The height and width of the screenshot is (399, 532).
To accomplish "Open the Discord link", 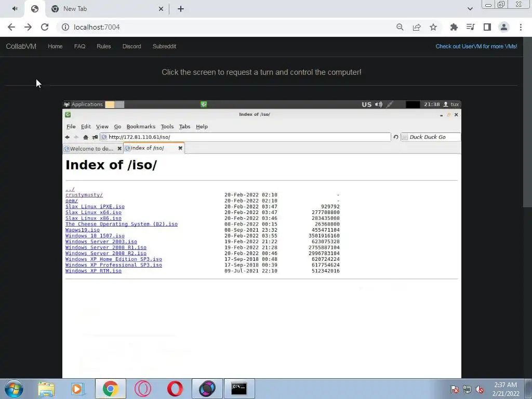I will (131, 46).
